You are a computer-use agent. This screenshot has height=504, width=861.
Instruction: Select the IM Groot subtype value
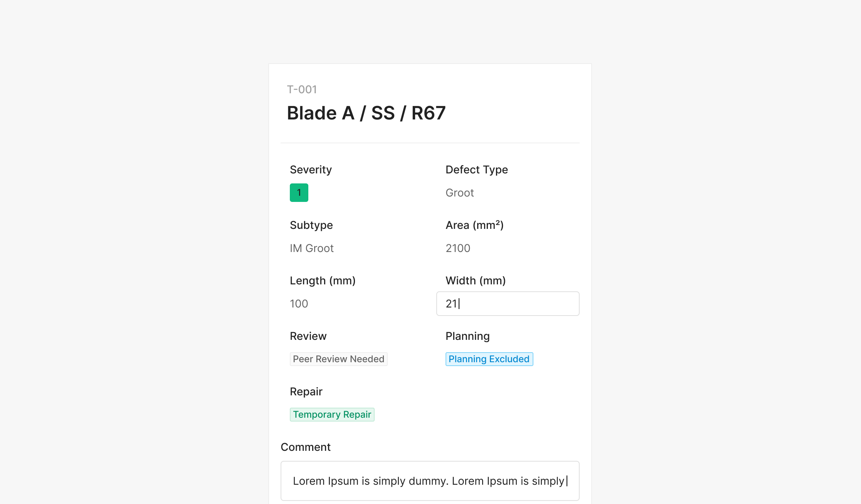[311, 248]
